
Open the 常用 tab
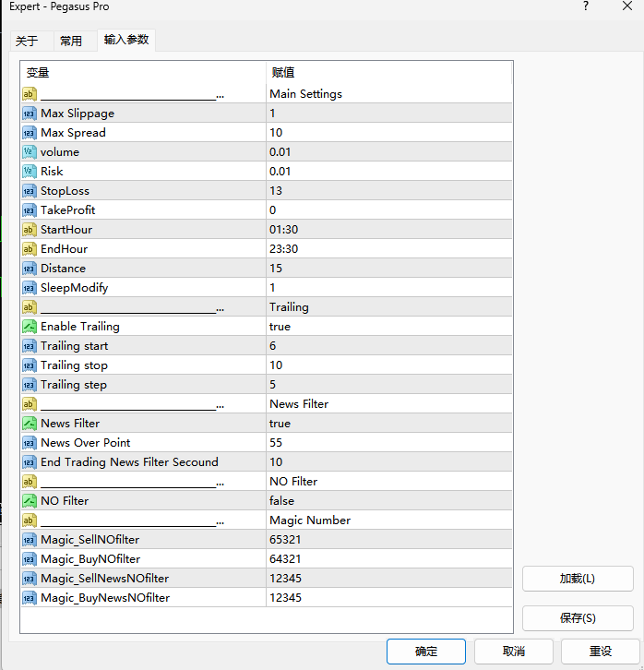pyautogui.click(x=71, y=42)
